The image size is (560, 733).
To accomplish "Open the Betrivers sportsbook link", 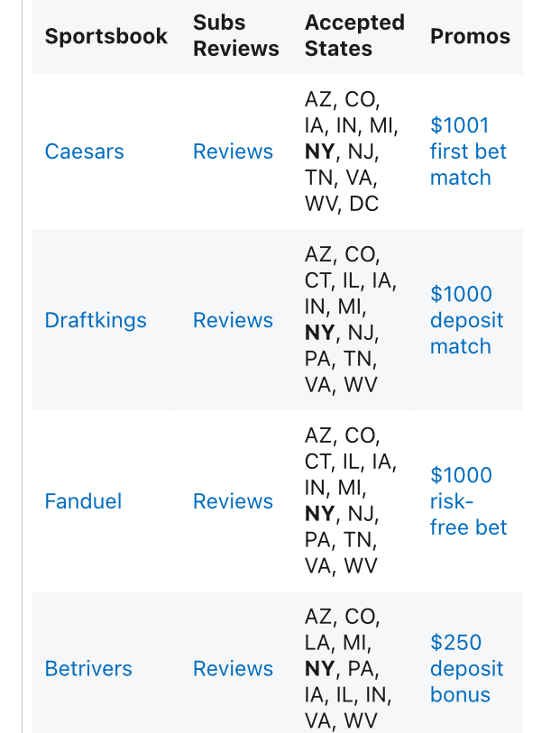I will click(x=88, y=668).
